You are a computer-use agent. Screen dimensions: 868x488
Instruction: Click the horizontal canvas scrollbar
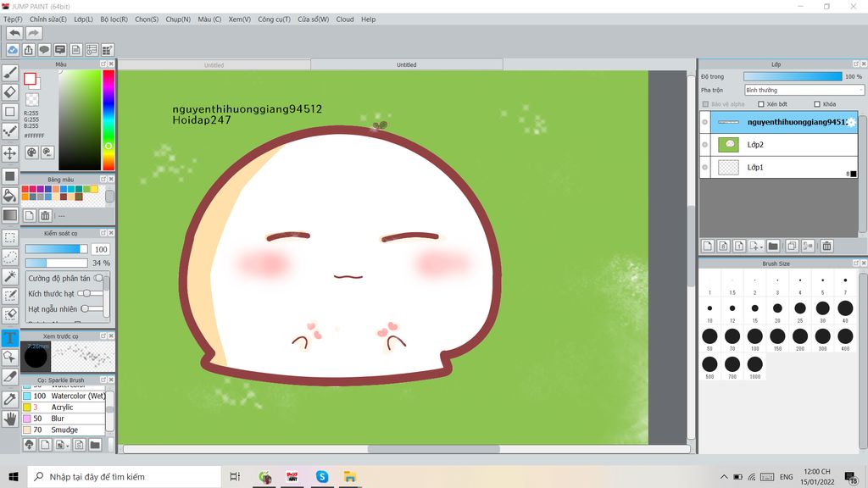(x=433, y=449)
